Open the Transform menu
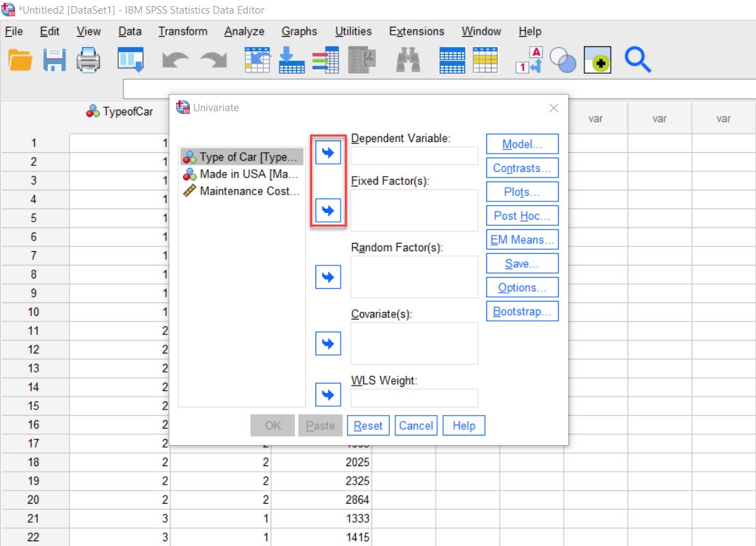 point(183,31)
